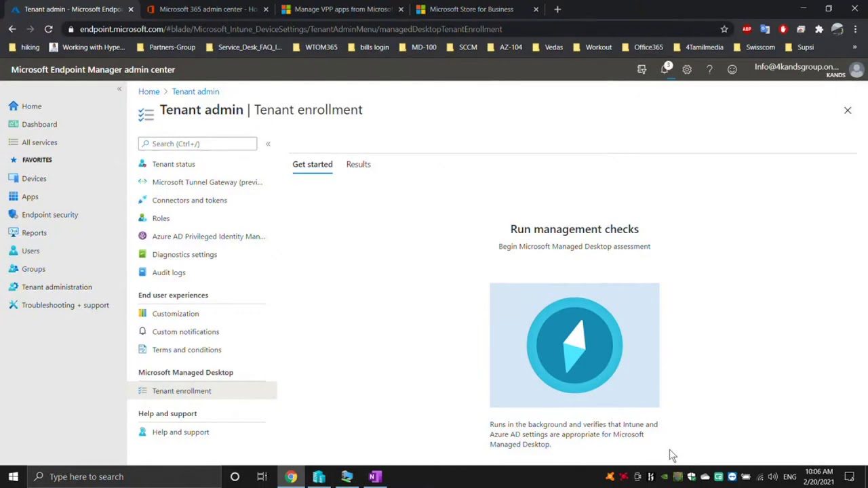Open the help question mark icon
Screen dimensions: 868x488
point(709,69)
